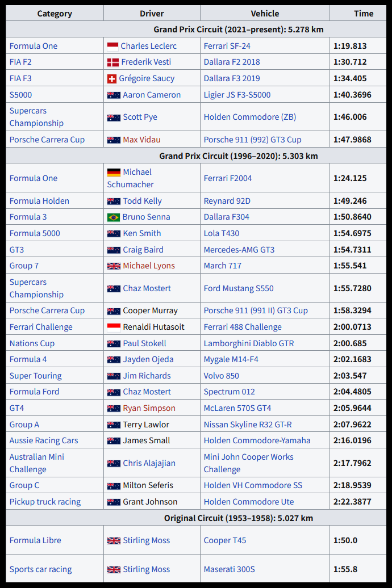
Task: Open Charles Leclerc driver link
Action: [x=148, y=46]
